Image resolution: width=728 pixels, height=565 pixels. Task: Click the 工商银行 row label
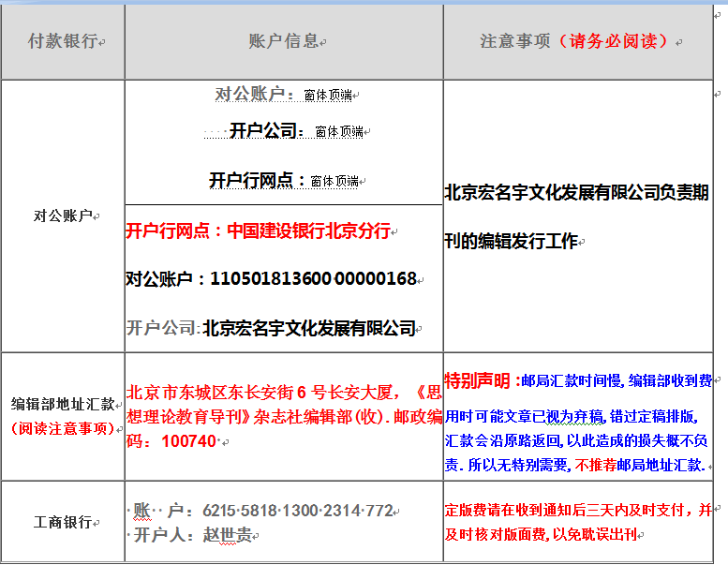[63, 522]
